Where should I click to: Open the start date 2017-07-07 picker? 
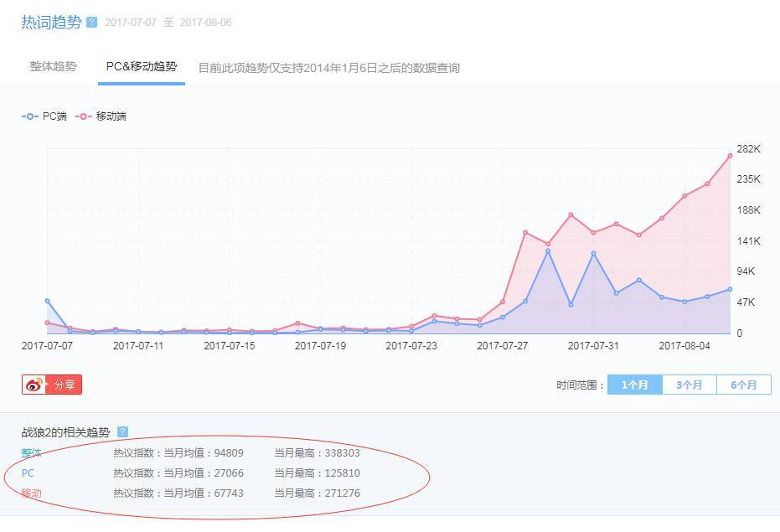tap(131, 23)
